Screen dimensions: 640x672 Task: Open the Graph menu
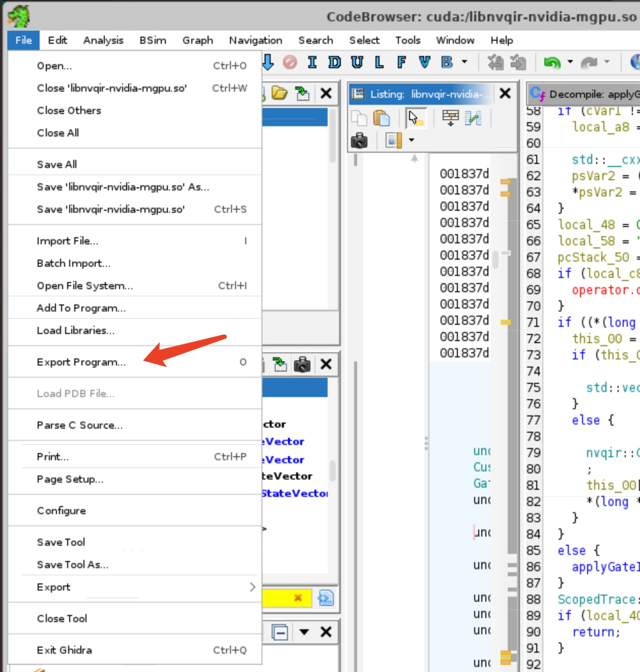pyautogui.click(x=197, y=40)
